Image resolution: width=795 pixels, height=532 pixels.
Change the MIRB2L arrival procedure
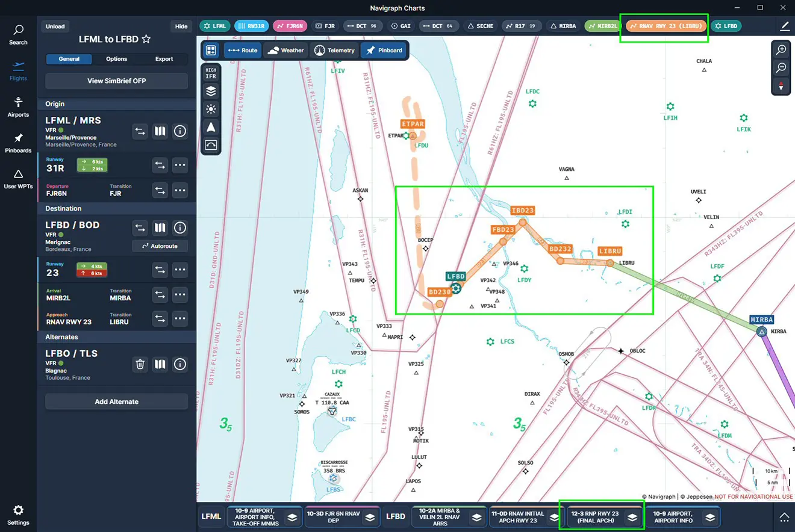[160, 294]
